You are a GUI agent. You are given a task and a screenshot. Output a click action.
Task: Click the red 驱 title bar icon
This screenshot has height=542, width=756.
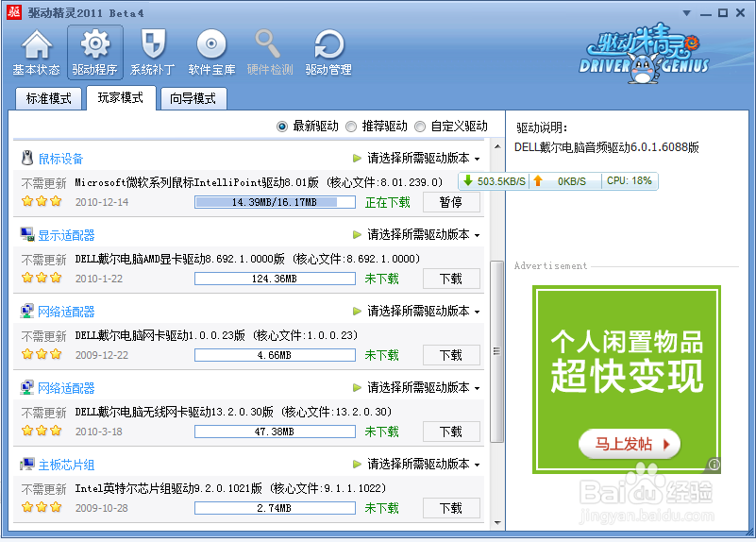tap(14, 12)
